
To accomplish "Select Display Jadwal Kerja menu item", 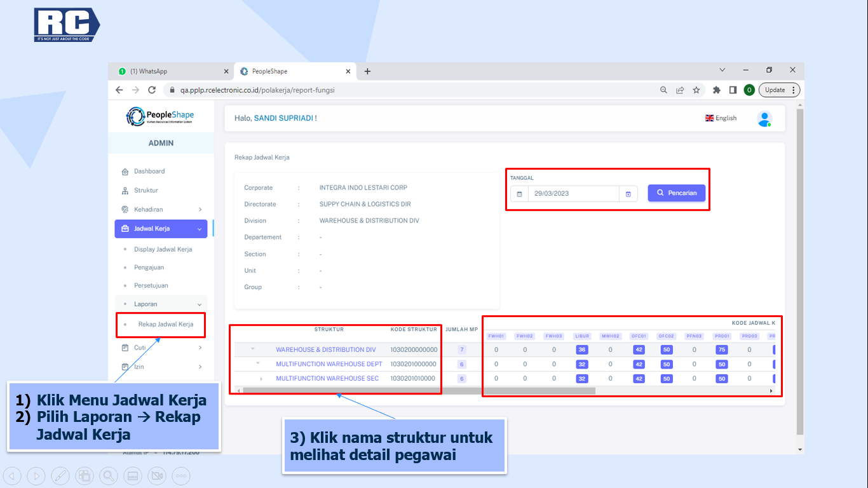I will click(x=163, y=250).
